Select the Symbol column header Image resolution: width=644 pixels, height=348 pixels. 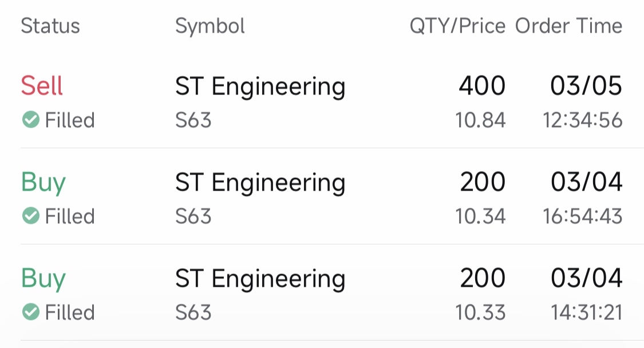210,26
